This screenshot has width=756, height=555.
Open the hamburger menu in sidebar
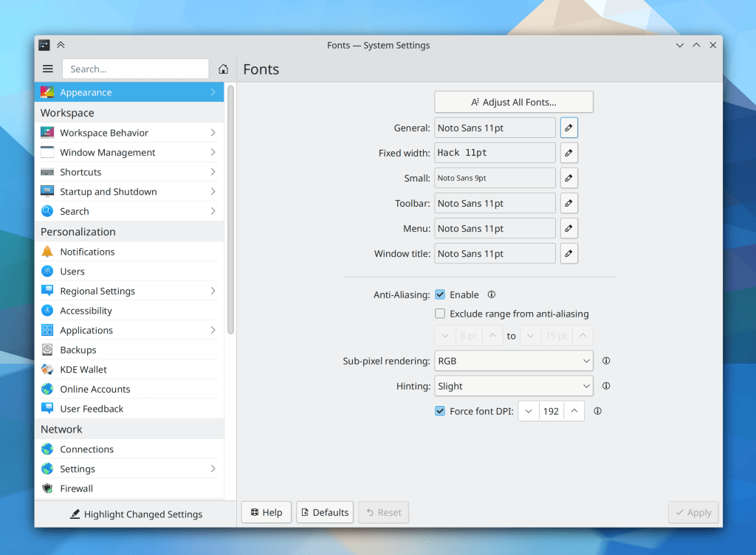click(x=48, y=69)
